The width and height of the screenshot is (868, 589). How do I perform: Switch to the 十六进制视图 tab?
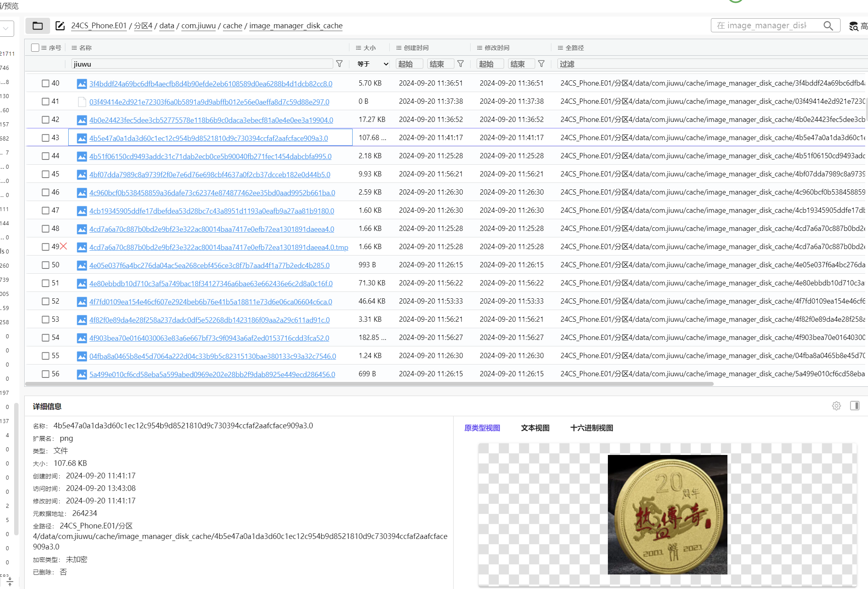591,428
